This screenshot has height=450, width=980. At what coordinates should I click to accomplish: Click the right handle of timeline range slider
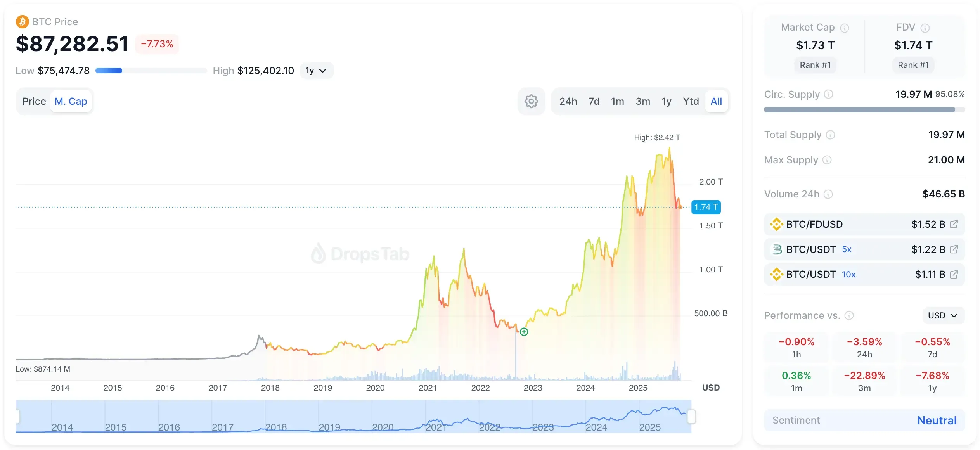691,417
